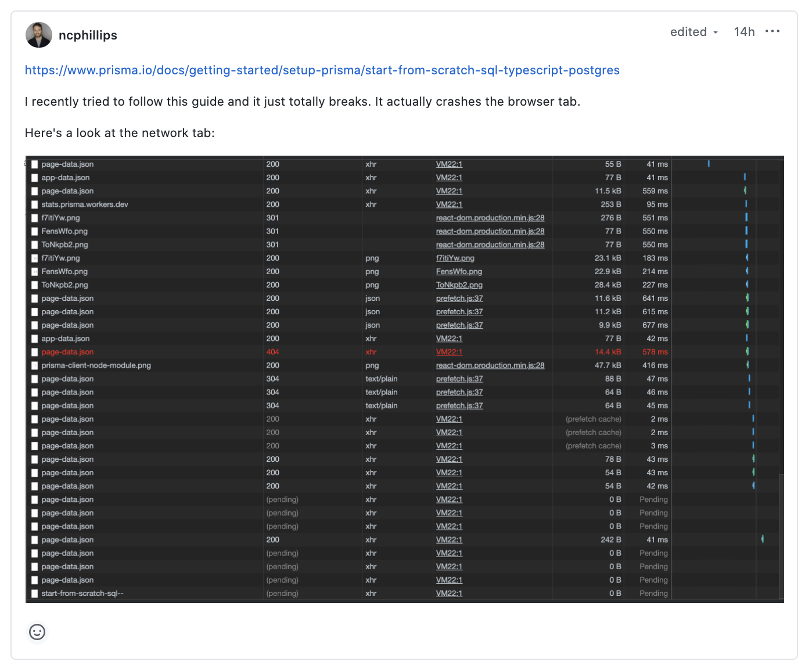Select the prisma-client-node-module.png request name
The width and height of the screenshot is (812, 668).
(96, 365)
